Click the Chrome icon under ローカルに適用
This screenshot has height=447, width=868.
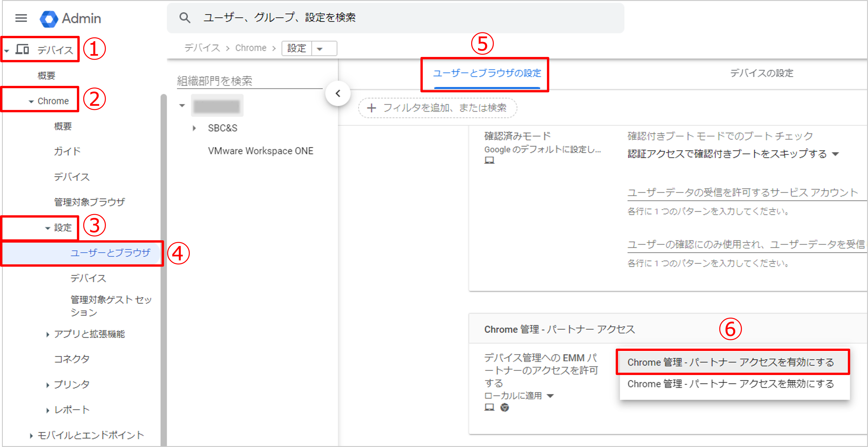pos(505,407)
